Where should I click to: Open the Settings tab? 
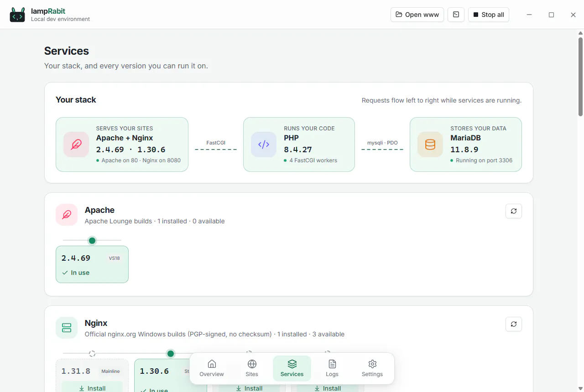[372, 368]
